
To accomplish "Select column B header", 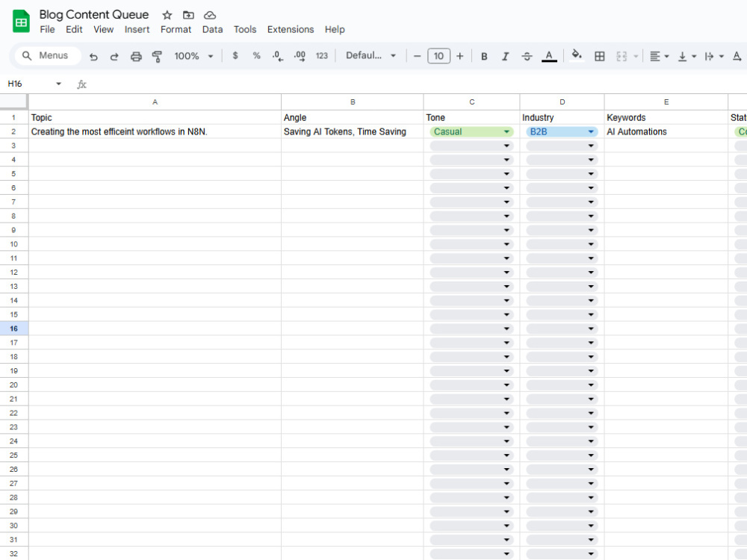I will (x=353, y=102).
